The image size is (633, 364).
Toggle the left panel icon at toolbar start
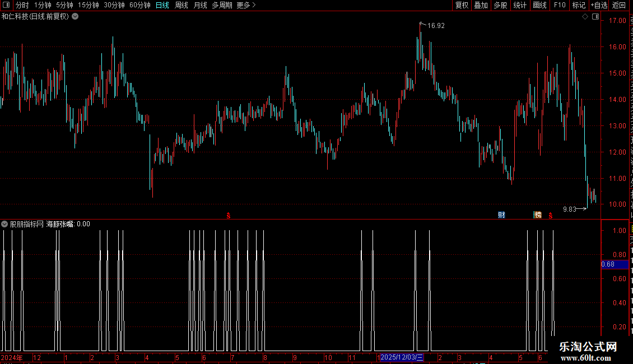6,5
